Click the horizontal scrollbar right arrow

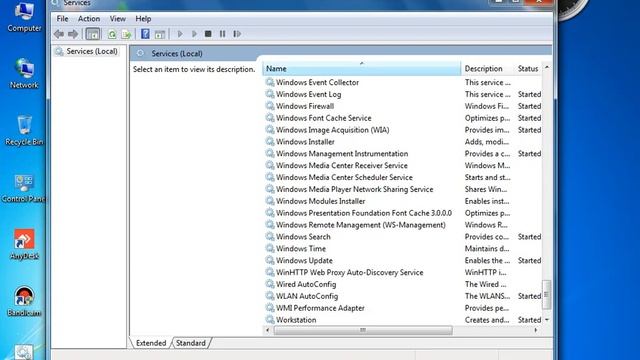536,330
